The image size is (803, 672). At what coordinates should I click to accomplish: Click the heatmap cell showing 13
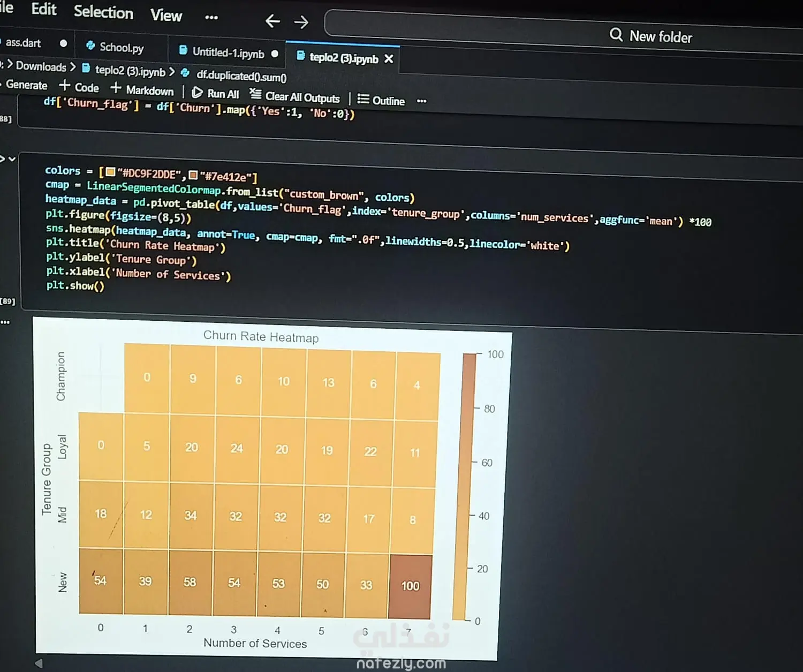pos(328,383)
